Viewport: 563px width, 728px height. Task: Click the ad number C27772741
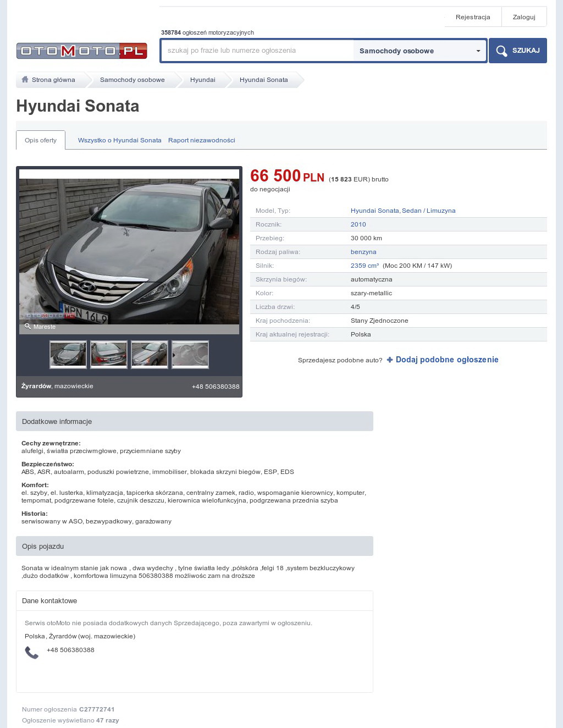(x=97, y=709)
